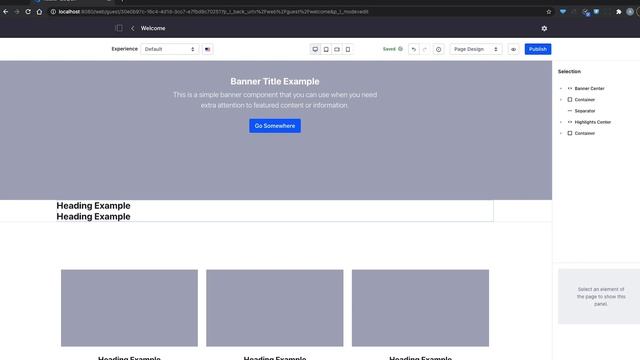Switch to landscape phone viewport preview
This screenshot has width=640, height=360.
pyautogui.click(x=337, y=49)
